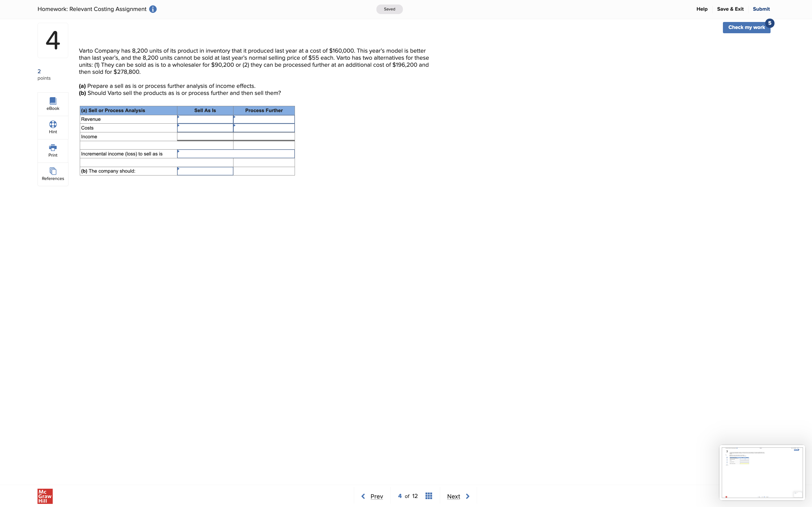Click the page preview thumbnail
This screenshot has width=812, height=507.
click(x=762, y=472)
